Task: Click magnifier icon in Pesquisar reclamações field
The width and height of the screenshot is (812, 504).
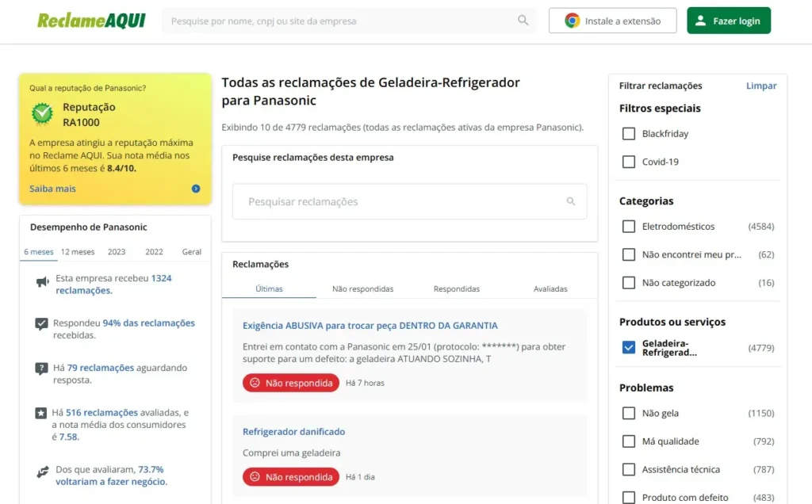Action: 571,201
